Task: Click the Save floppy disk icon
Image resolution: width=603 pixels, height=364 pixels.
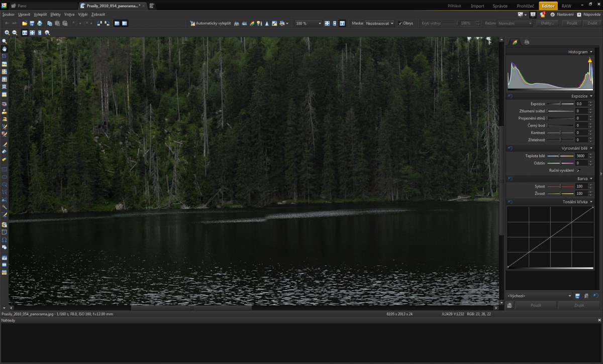Action: click(x=32, y=24)
